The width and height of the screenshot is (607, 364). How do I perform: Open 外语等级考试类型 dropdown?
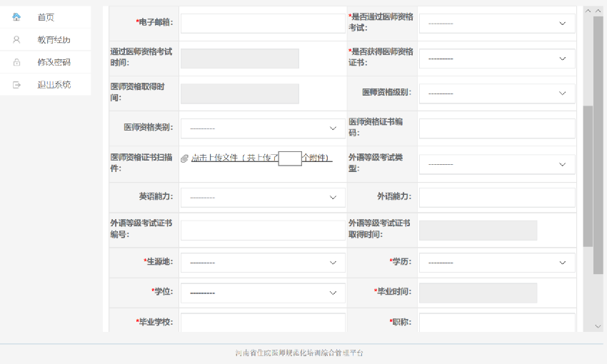point(497,164)
